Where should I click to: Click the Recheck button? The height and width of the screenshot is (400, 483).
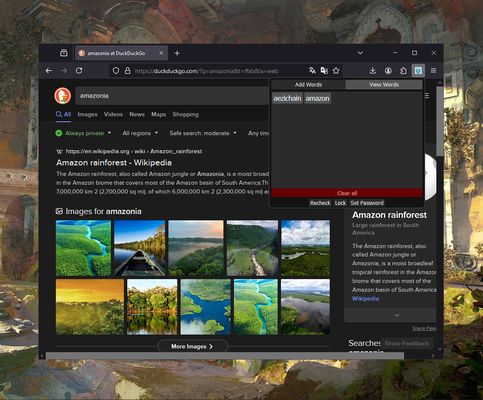pos(320,203)
